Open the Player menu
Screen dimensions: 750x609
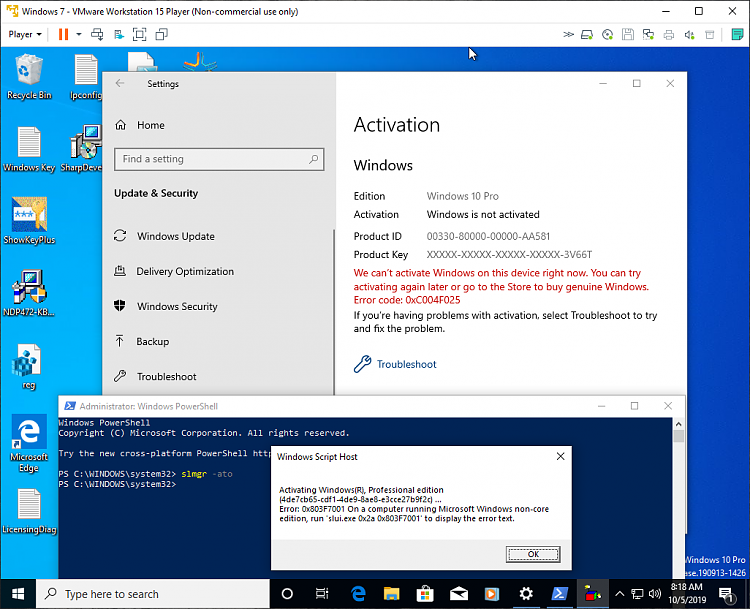pyautogui.click(x=25, y=34)
